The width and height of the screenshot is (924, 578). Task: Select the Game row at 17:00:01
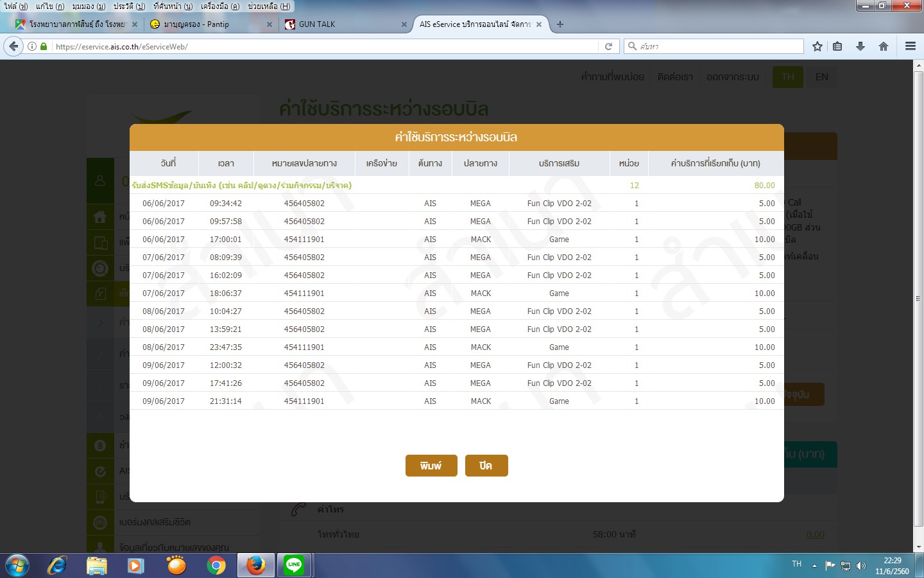pos(457,239)
